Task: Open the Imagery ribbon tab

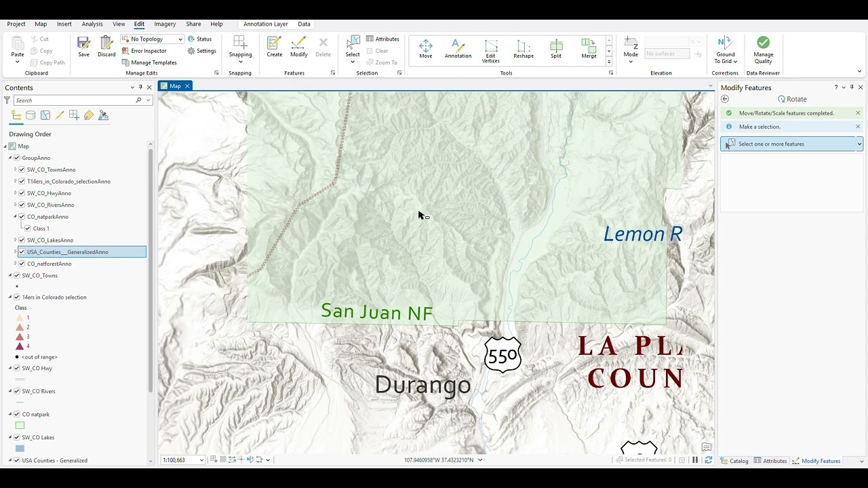Action: click(x=165, y=24)
